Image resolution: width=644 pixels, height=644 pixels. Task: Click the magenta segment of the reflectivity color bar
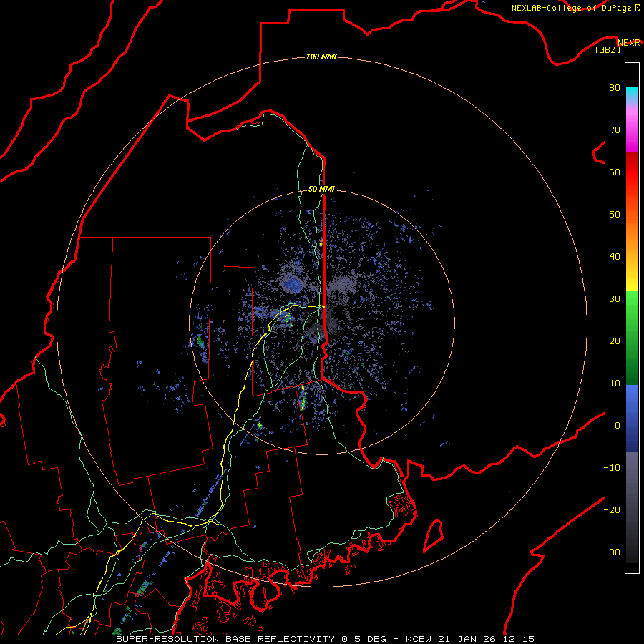pos(632,132)
